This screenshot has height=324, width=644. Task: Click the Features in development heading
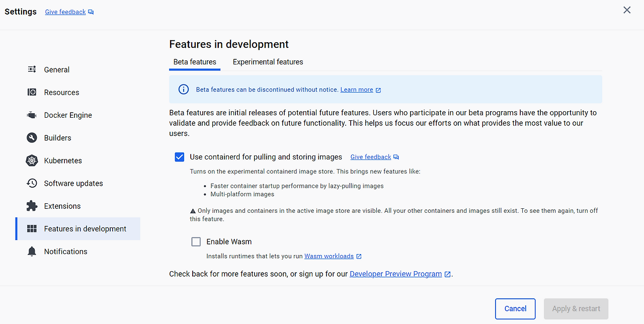229,44
